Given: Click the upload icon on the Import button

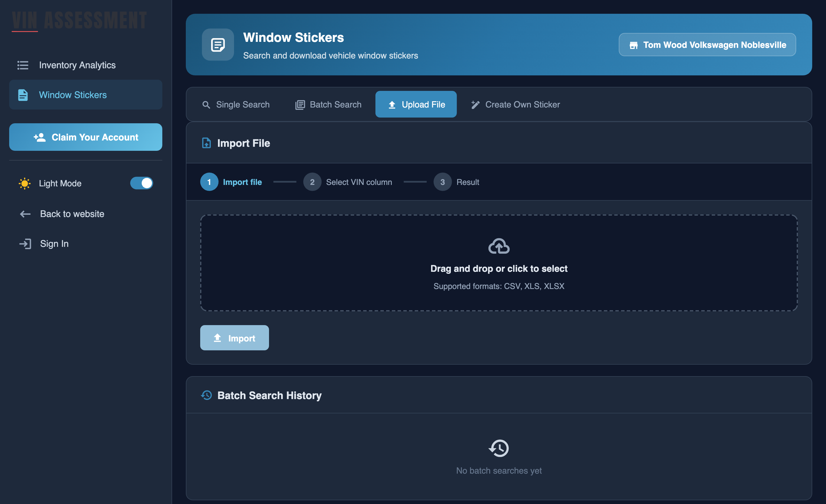Looking at the screenshot, I should coord(217,338).
